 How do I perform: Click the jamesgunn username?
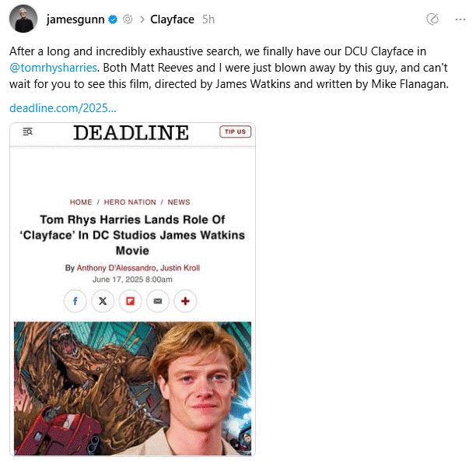[75, 19]
